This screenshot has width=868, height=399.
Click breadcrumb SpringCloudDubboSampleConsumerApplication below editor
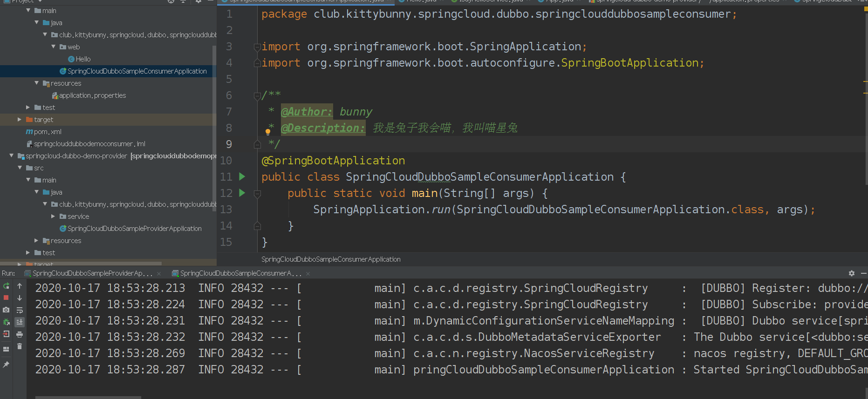click(x=331, y=259)
